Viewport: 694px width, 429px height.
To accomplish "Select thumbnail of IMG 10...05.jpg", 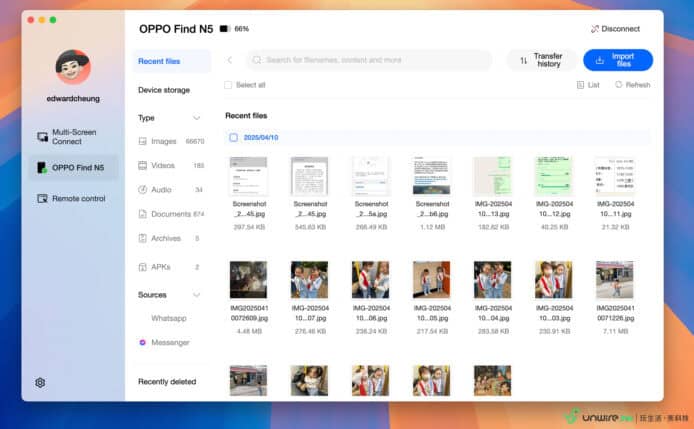I will 432,280.
